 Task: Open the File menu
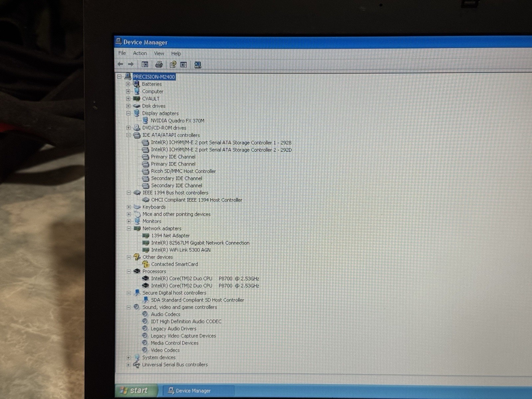click(x=122, y=53)
